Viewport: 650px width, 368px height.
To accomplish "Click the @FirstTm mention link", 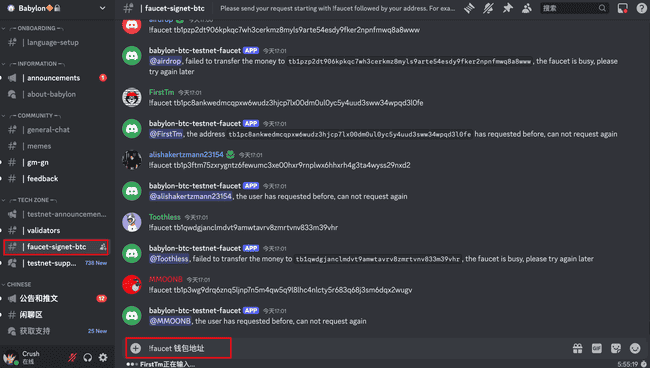I will click(x=166, y=134).
